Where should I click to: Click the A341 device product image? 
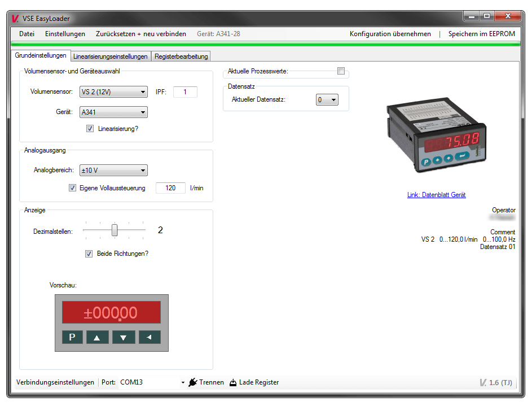click(x=437, y=135)
